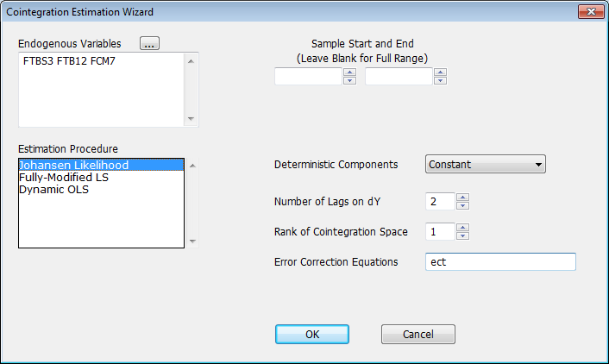The width and height of the screenshot is (609, 364).
Task: Increment the Sample End spinner
Action: pos(440,72)
